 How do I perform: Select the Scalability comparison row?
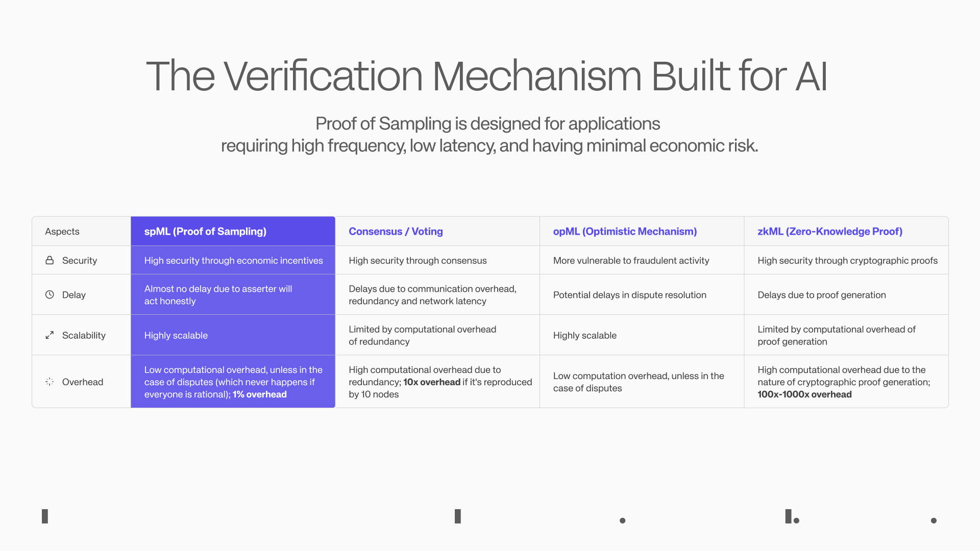pyautogui.click(x=490, y=335)
